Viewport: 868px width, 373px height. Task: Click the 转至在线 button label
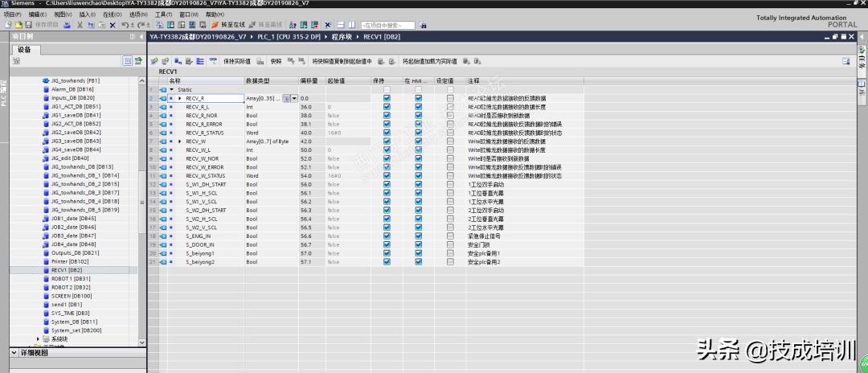point(233,25)
